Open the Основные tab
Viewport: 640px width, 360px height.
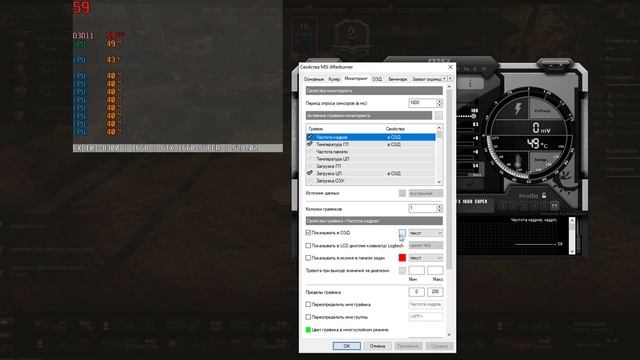[x=313, y=79]
